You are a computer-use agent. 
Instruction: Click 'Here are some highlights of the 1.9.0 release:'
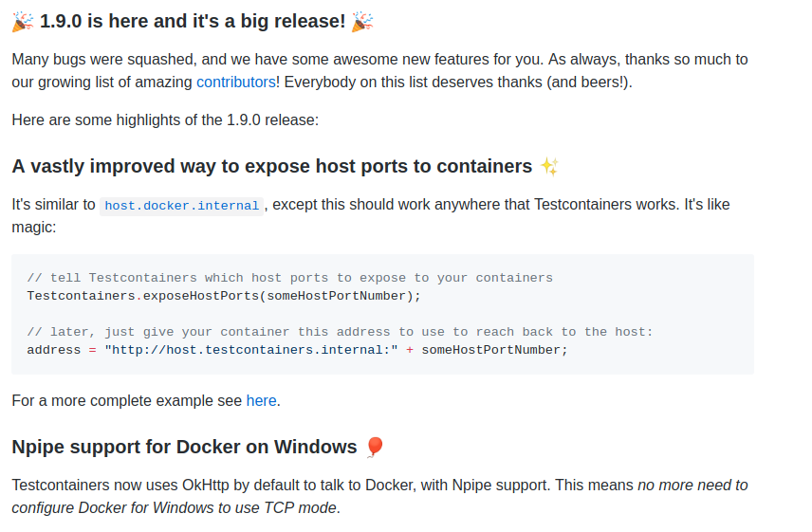click(x=165, y=120)
